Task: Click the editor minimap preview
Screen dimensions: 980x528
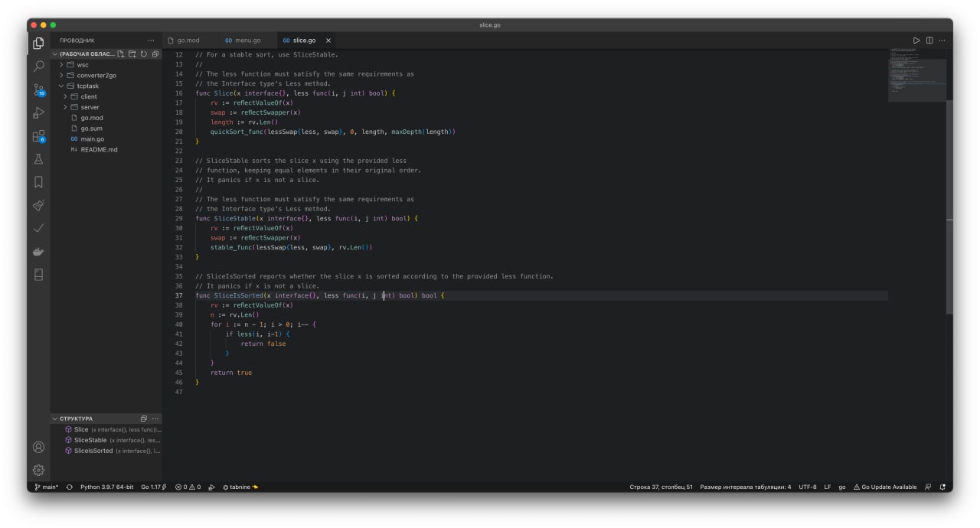Action: click(916, 73)
